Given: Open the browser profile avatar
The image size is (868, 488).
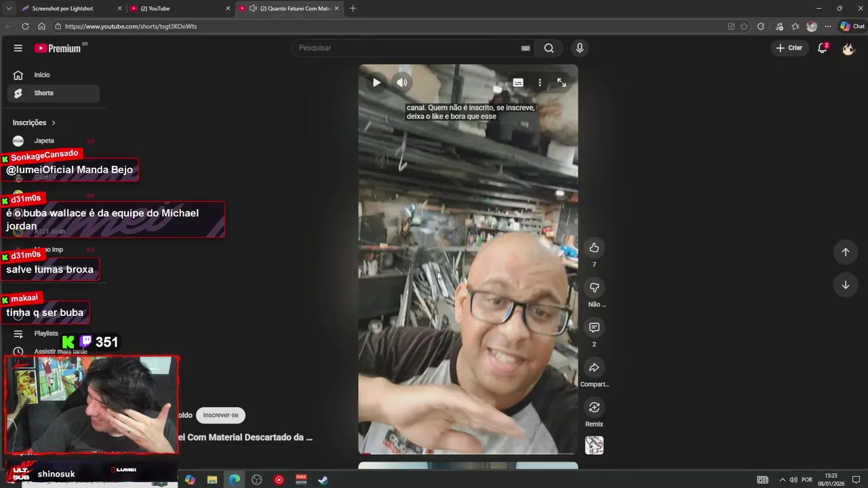Looking at the screenshot, I should click(812, 26).
